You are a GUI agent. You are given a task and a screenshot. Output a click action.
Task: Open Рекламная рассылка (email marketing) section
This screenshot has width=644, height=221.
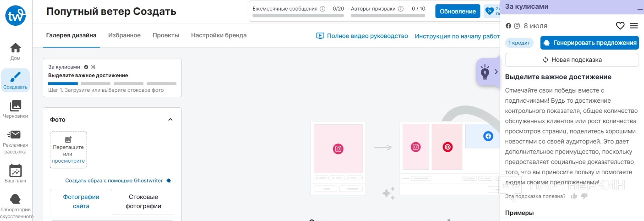(15, 142)
